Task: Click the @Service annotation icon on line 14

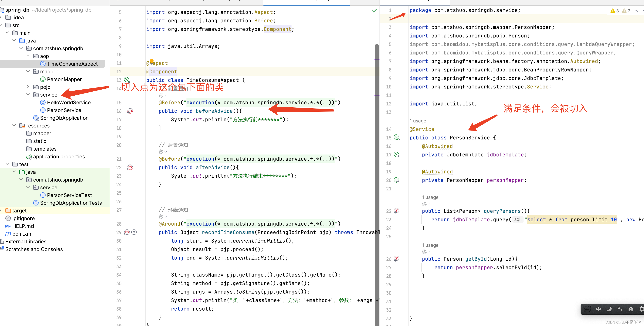Action: (421, 129)
